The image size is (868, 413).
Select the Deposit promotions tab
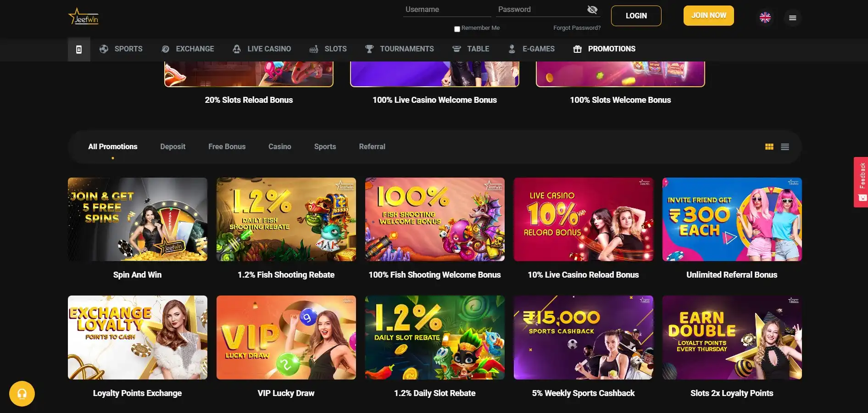172,147
